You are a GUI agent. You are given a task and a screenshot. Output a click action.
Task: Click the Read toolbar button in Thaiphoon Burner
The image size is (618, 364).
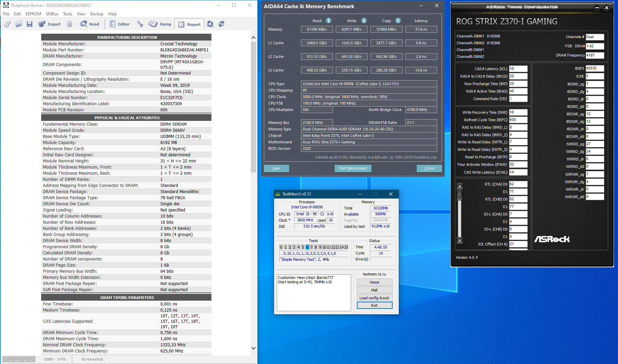coord(90,24)
